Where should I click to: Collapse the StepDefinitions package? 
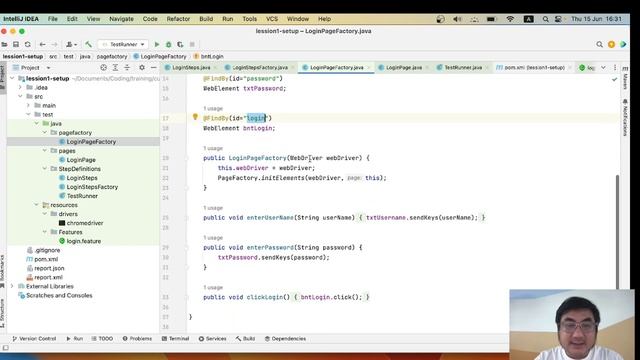(45, 169)
